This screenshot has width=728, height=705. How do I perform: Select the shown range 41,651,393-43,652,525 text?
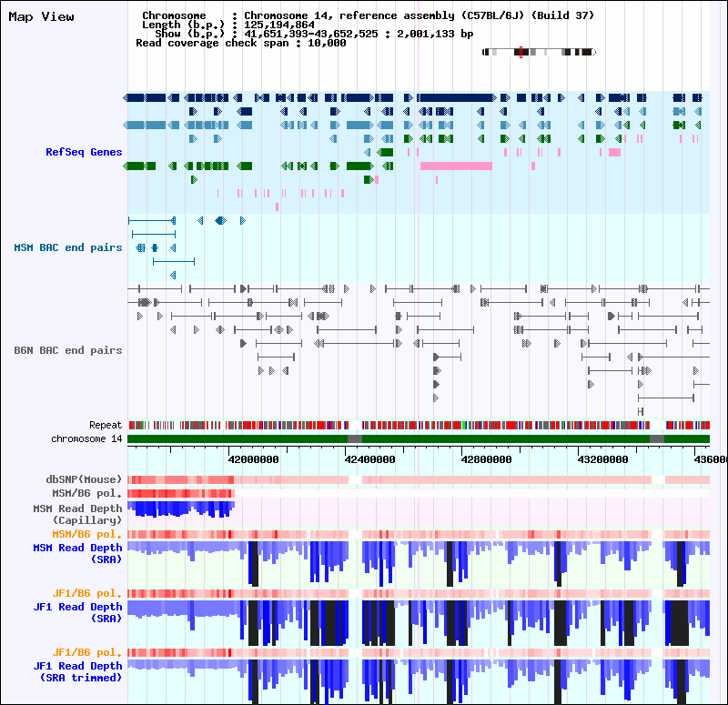[x=311, y=34]
